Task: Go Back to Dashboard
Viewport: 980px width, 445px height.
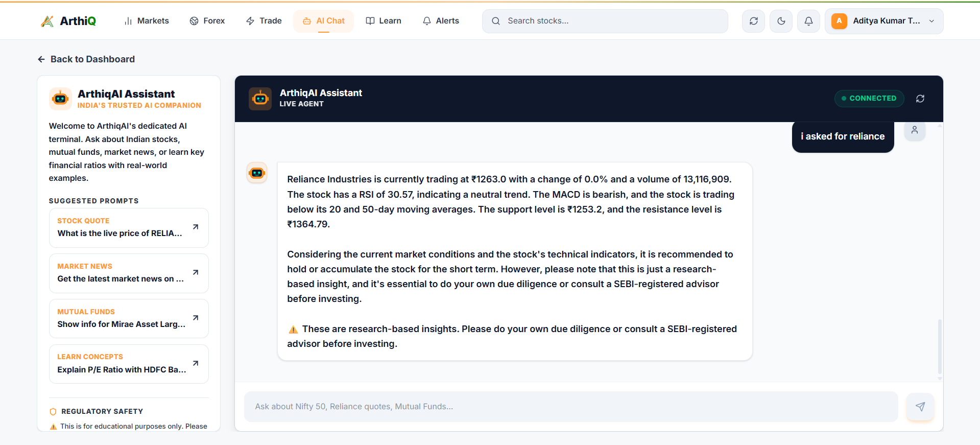Action: pos(86,59)
